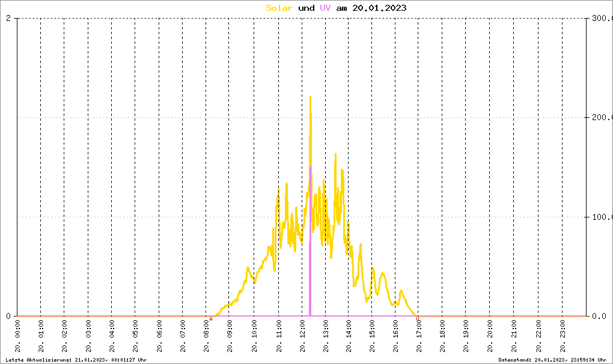Click x-axis label "20. 08:00"
Viewport: 613px width, 364px height.
(x=206, y=336)
